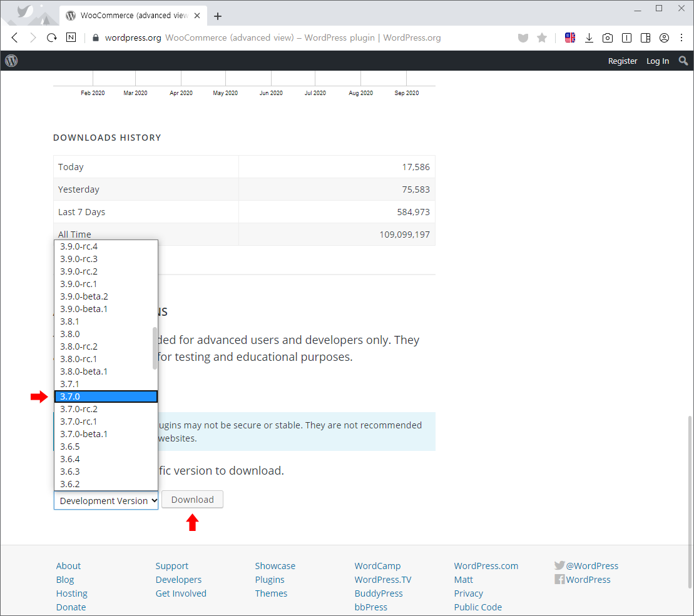Choose version 3.9.0-rc.2 from the list

point(106,271)
